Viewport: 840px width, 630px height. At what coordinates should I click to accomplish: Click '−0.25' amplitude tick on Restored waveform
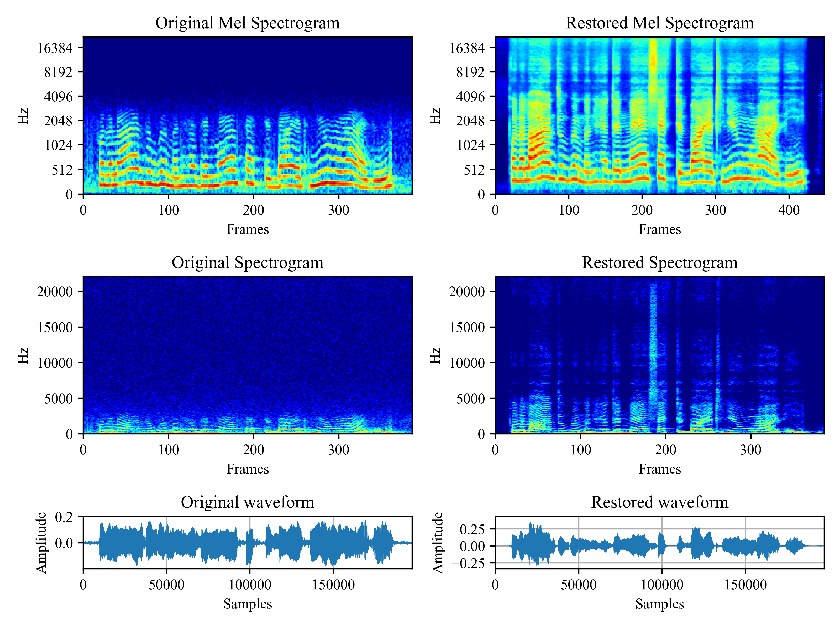(468, 563)
